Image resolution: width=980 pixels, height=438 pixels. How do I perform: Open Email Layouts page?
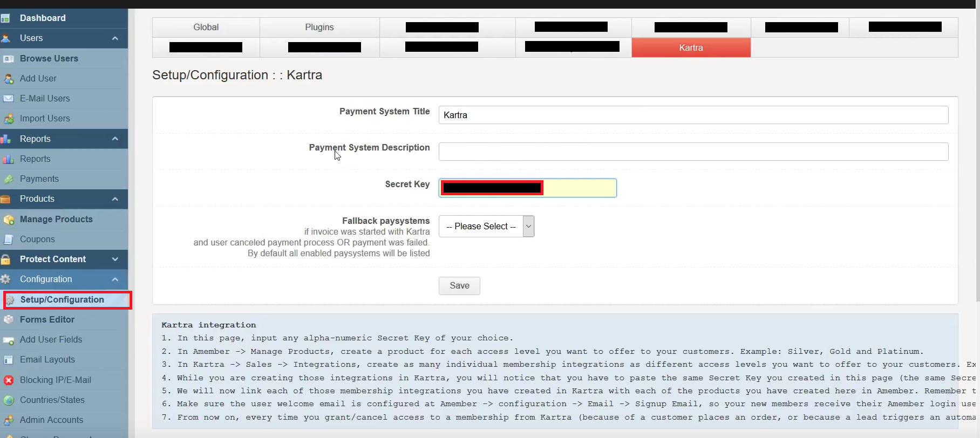[47, 360]
